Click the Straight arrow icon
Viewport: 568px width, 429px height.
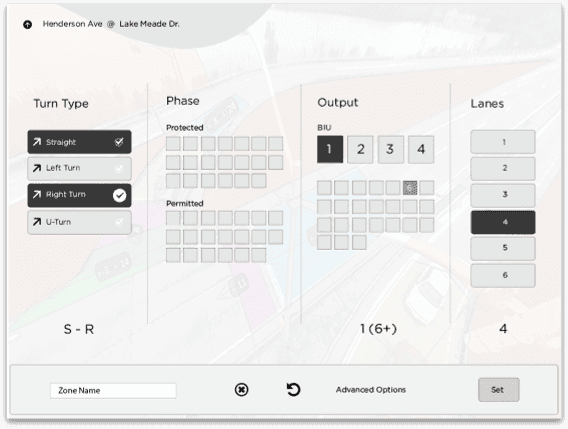click(37, 142)
